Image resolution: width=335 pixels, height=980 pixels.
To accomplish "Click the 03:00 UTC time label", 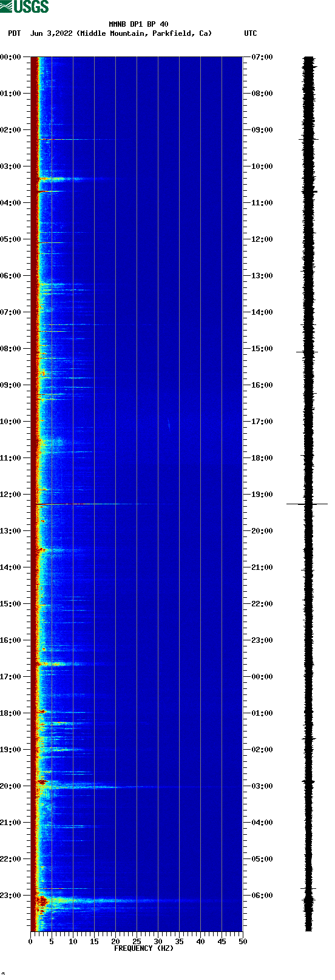I will [x=262, y=786].
